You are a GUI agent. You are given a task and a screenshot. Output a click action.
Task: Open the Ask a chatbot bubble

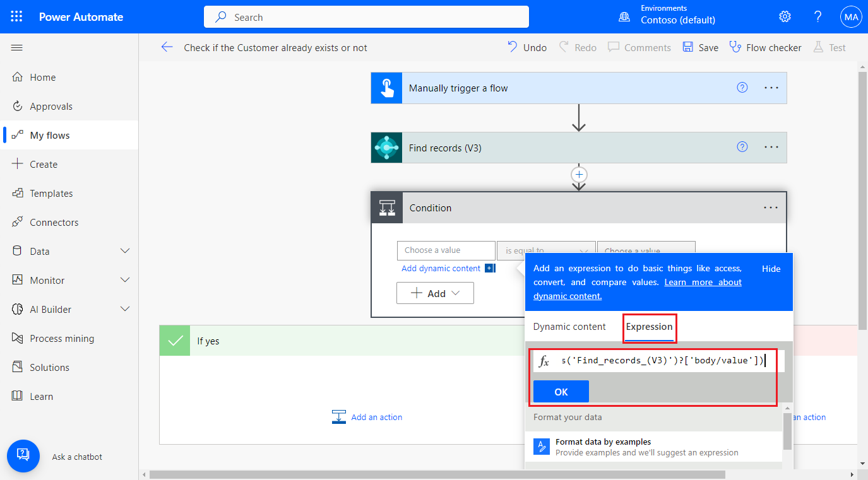tap(23, 456)
